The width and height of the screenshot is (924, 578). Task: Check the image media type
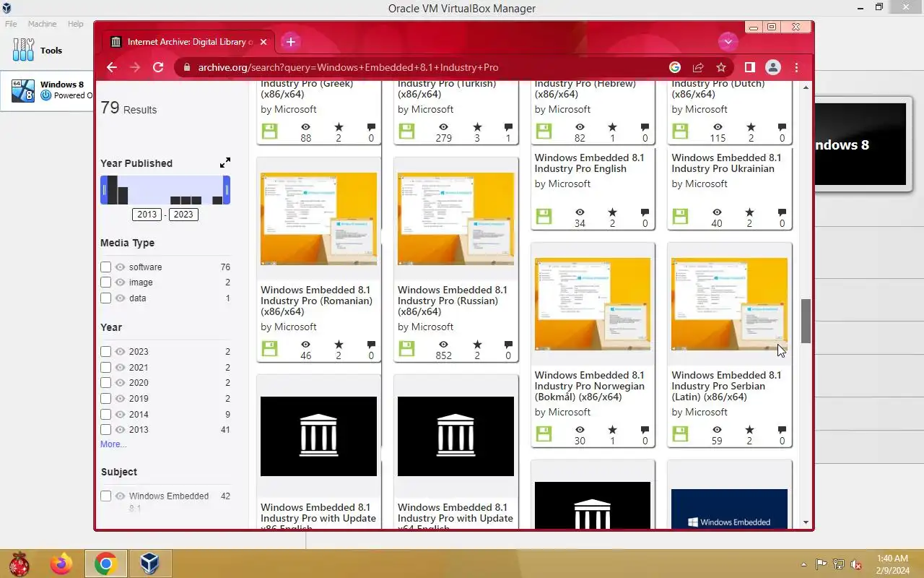click(106, 282)
